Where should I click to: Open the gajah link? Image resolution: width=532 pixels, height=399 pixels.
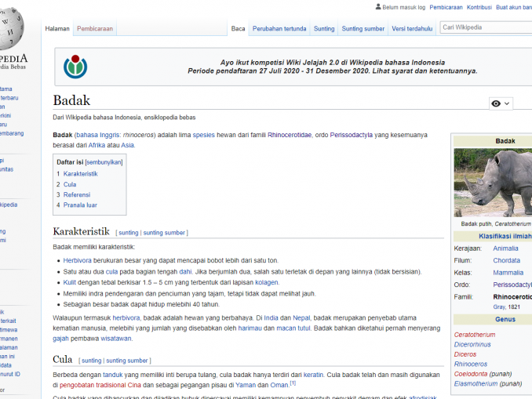60,339
